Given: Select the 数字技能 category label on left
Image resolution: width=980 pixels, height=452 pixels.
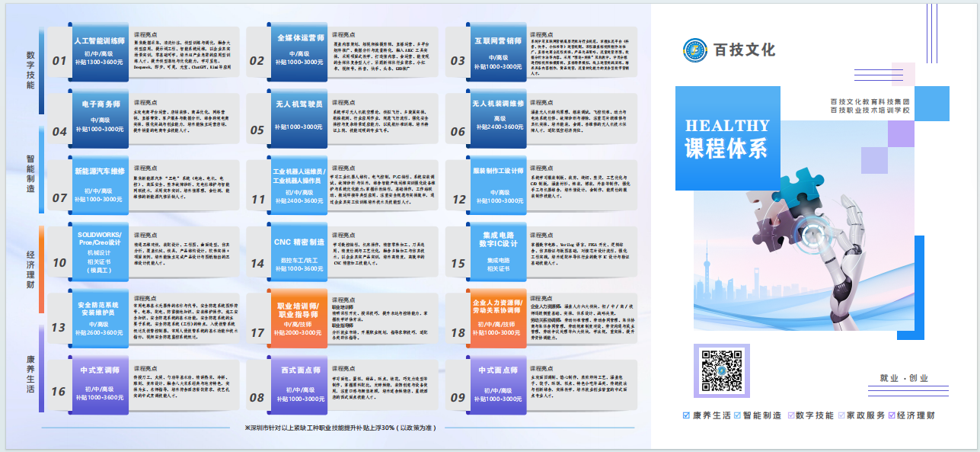Looking at the screenshot, I should point(30,70).
